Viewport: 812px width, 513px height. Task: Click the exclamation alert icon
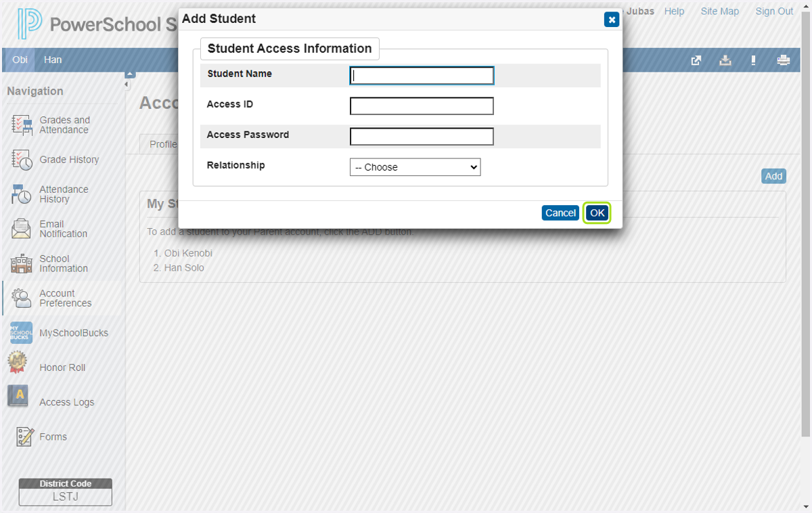tap(753, 60)
